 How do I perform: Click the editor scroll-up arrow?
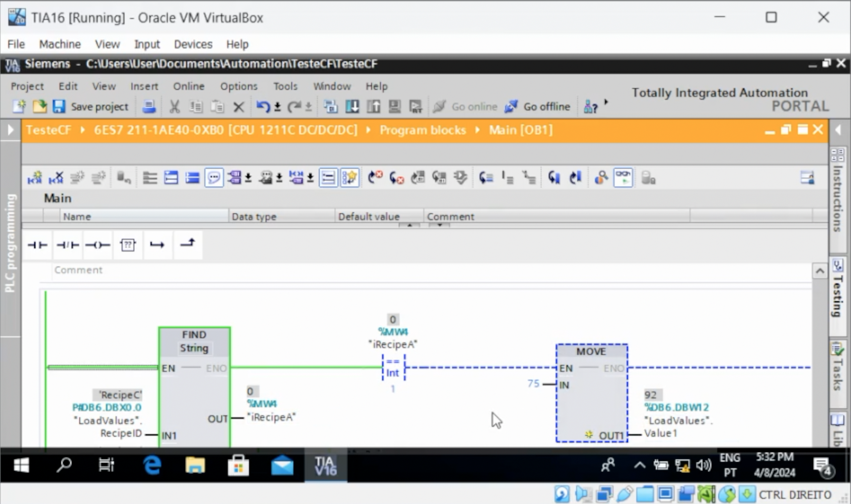820,271
